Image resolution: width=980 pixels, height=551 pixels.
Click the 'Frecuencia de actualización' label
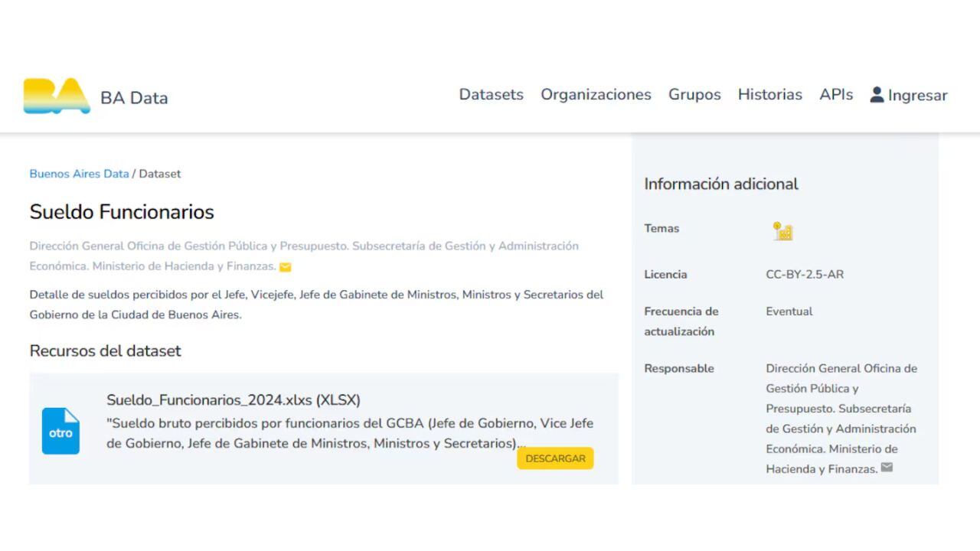point(681,321)
